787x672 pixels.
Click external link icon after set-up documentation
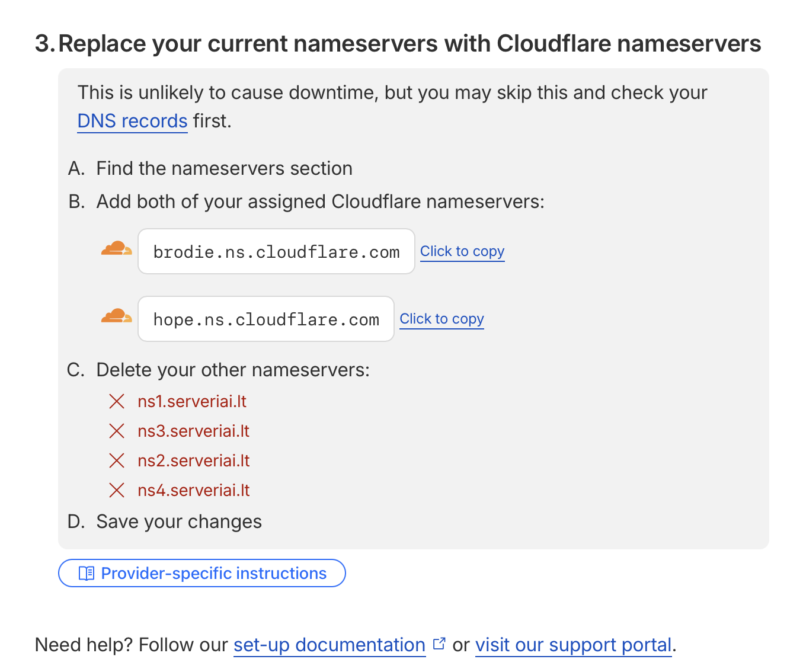pyautogui.click(x=439, y=644)
